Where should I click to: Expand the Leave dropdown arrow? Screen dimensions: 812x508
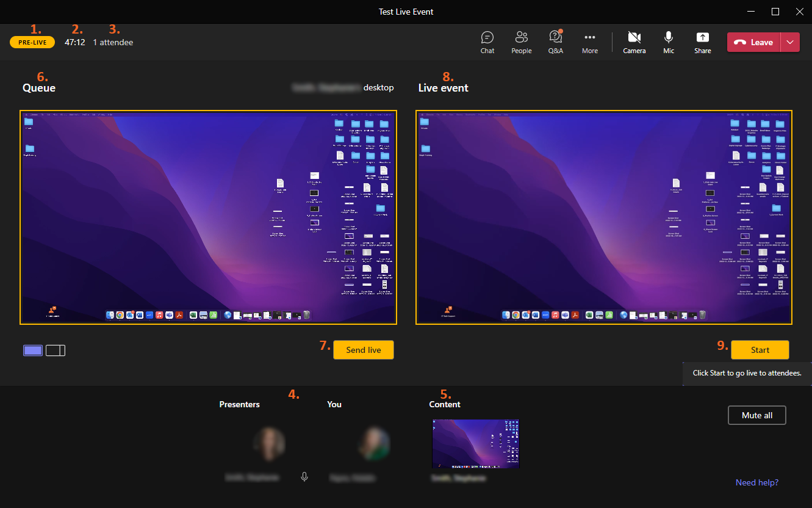pos(790,42)
